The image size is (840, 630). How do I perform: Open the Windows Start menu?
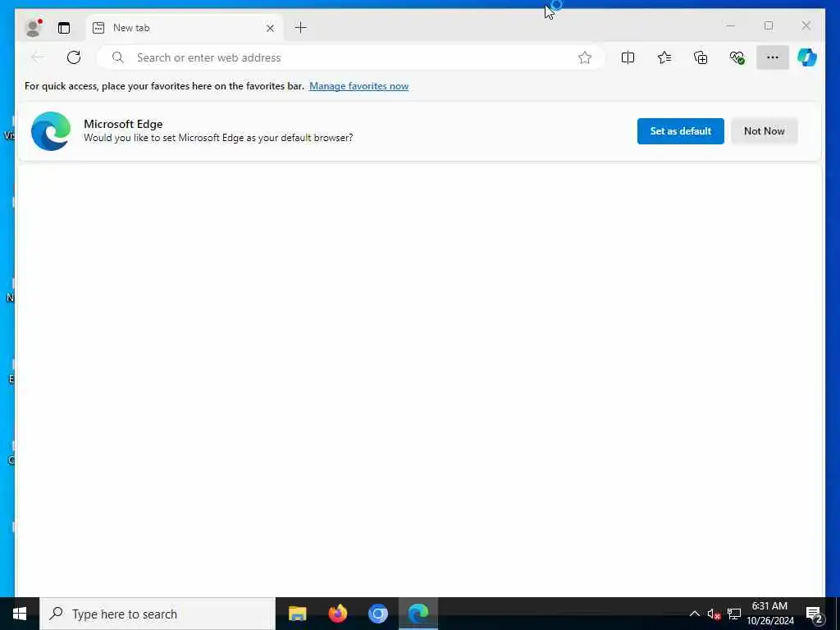[20, 614]
